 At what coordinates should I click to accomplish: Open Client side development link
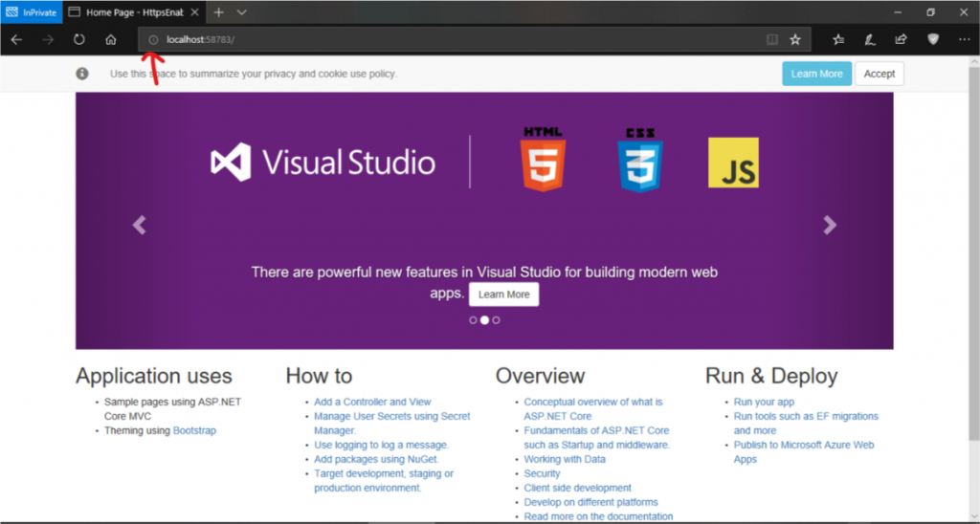tap(577, 488)
